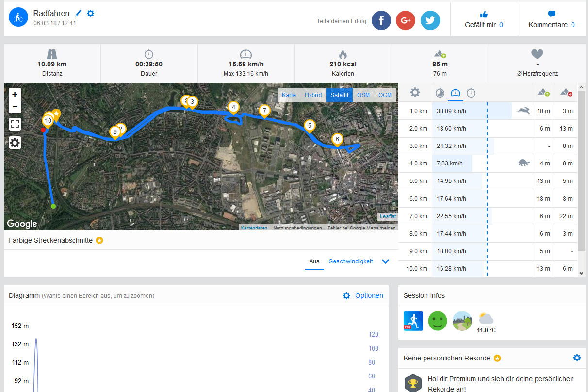Screen dimensions: 588x392
Task: Report error via Fehler bei Google Maps melden
Action: (x=361, y=228)
